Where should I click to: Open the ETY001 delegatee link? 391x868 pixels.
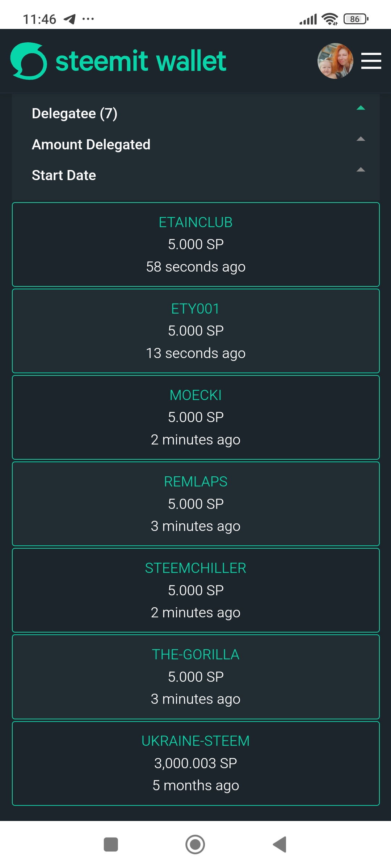tap(196, 309)
